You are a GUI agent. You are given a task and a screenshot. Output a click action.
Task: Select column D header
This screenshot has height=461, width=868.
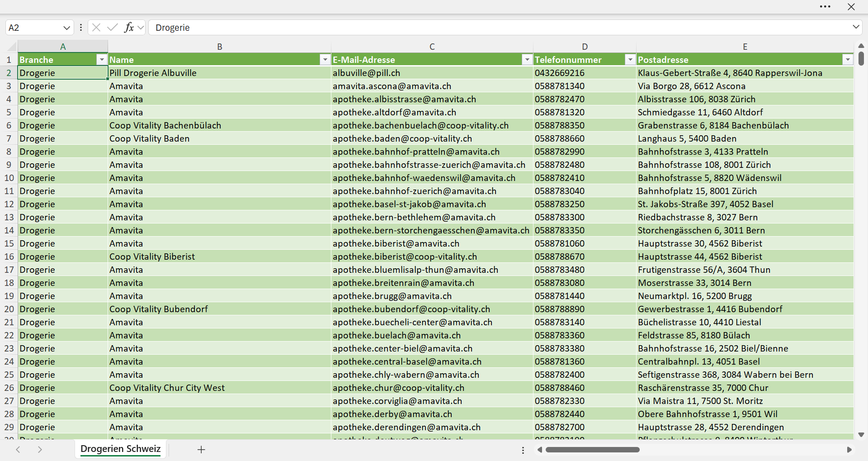pyautogui.click(x=585, y=47)
